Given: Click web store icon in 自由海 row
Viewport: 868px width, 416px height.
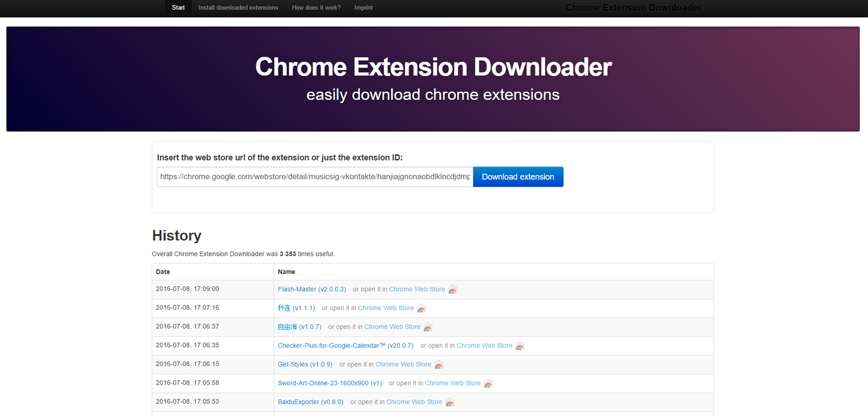Looking at the screenshot, I should tap(428, 327).
